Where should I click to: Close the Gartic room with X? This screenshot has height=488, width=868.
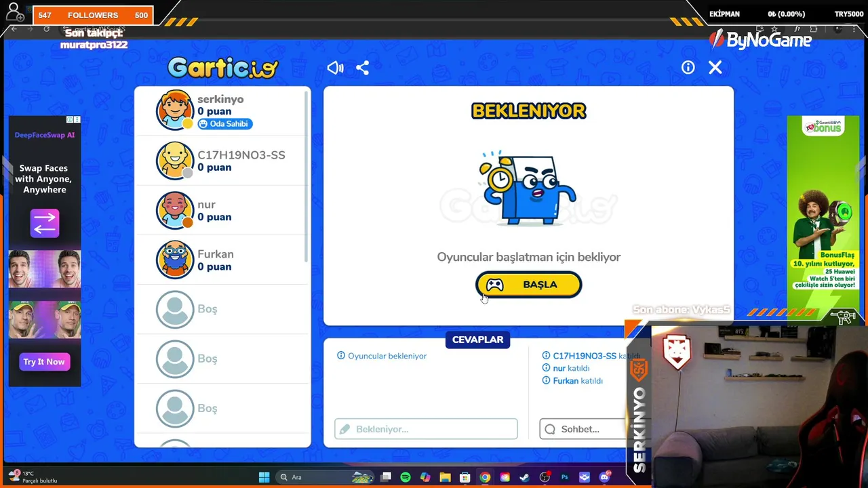[x=715, y=67]
